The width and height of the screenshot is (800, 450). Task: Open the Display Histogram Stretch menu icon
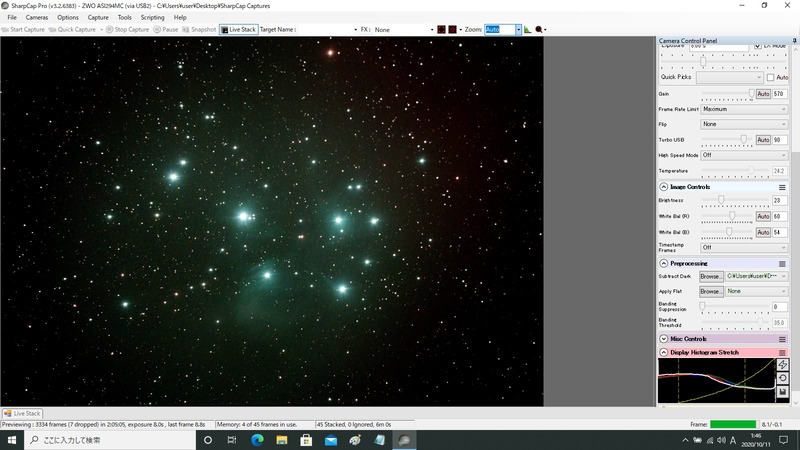tap(782, 353)
